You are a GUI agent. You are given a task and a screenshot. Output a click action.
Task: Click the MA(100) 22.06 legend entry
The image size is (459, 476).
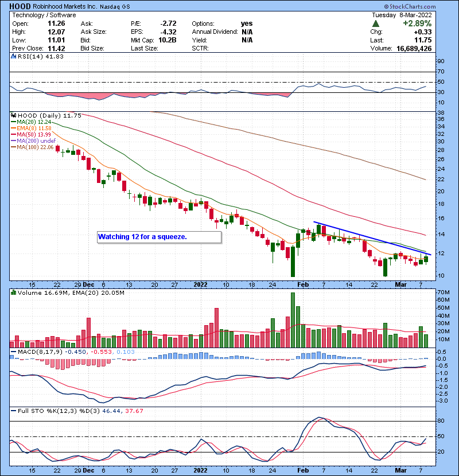click(x=32, y=147)
